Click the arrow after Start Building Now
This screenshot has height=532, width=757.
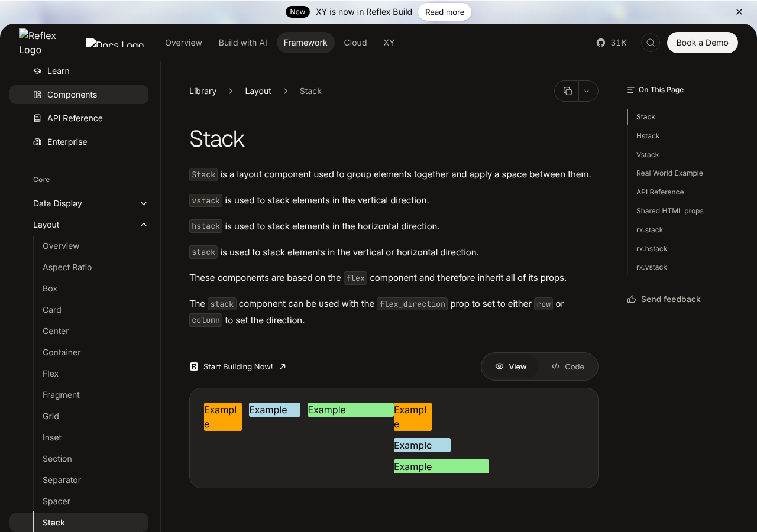[283, 366]
